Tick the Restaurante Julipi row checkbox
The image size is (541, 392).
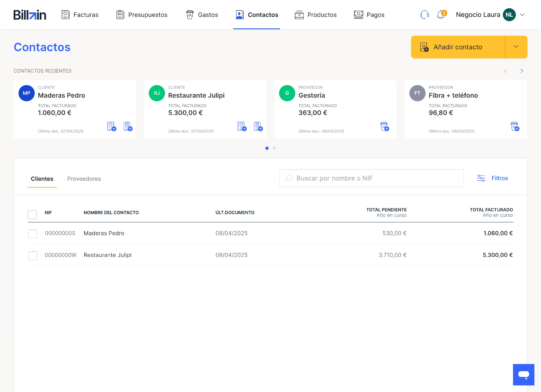click(x=32, y=256)
